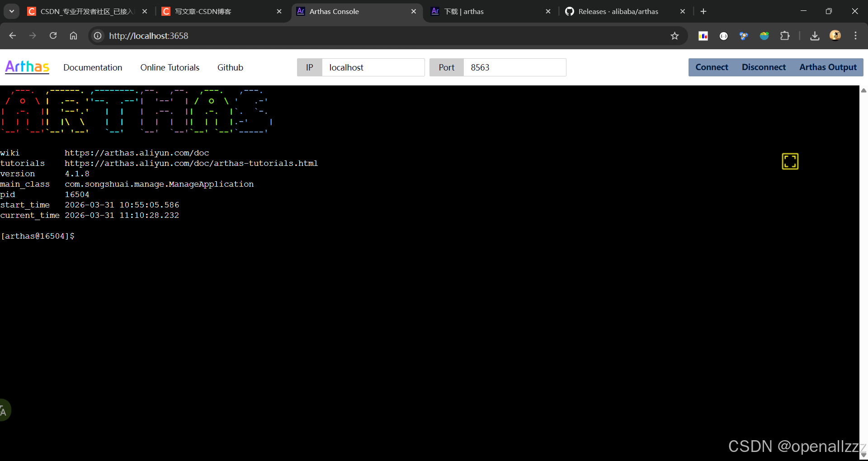The width and height of the screenshot is (868, 461).
Task: Open the tab search dropdown arrow
Action: click(12, 11)
